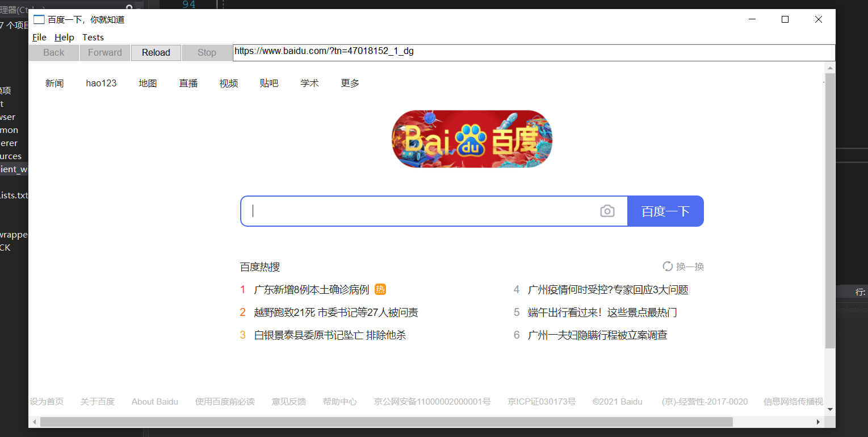Screen dimensions: 868x437
Task: Click the 换一换 refresh icon to rotate hot searches
Action: point(667,266)
